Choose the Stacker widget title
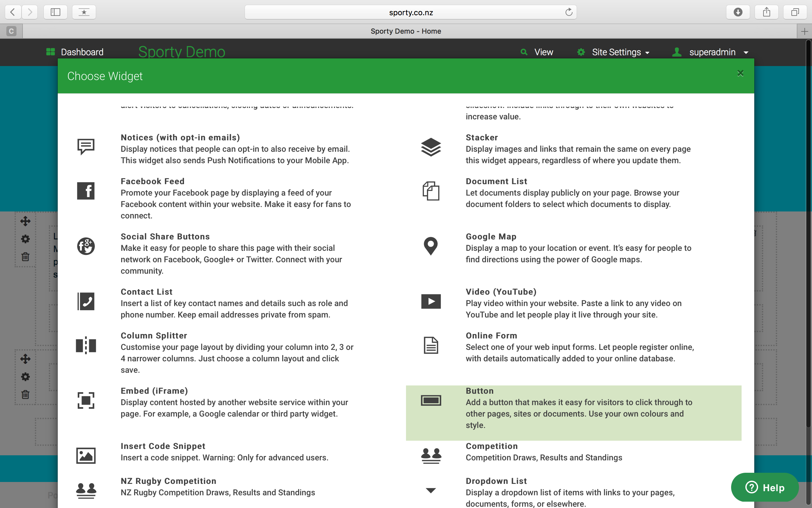Image resolution: width=812 pixels, height=508 pixels. pos(481,137)
